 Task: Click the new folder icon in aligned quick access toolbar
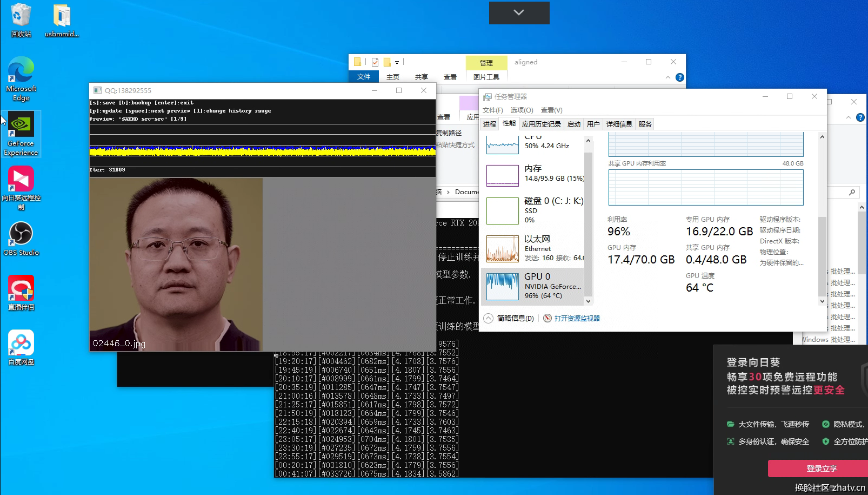point(387,62)
